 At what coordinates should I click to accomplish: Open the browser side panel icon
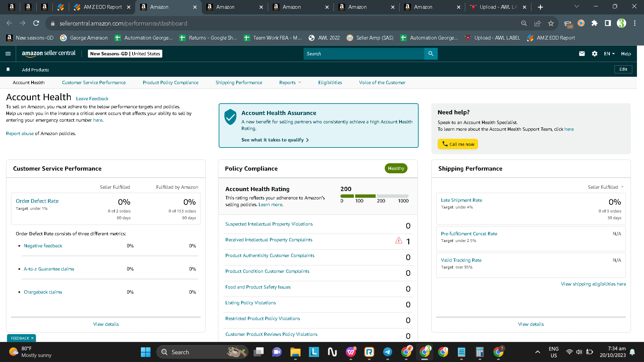point(608,23)
